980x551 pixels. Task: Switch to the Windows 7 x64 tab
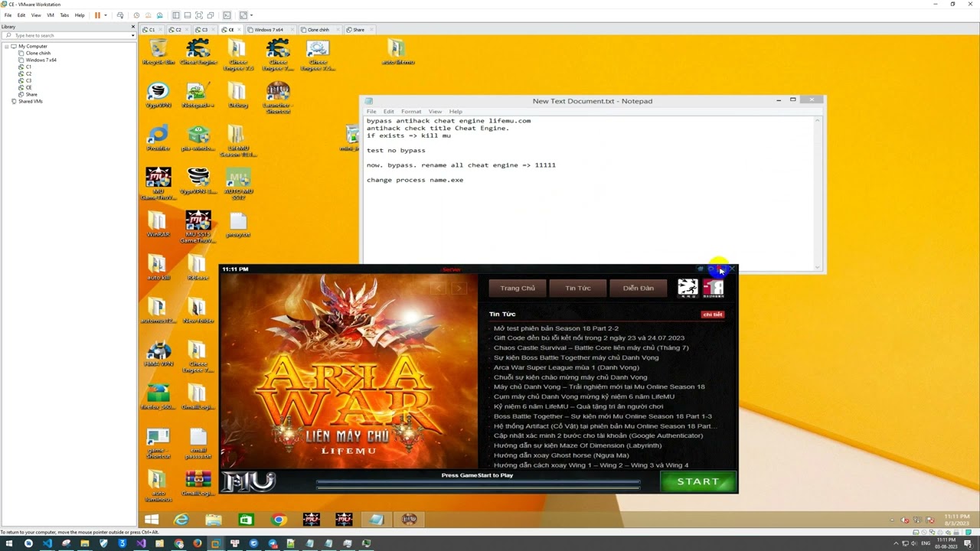click(269, 30)
